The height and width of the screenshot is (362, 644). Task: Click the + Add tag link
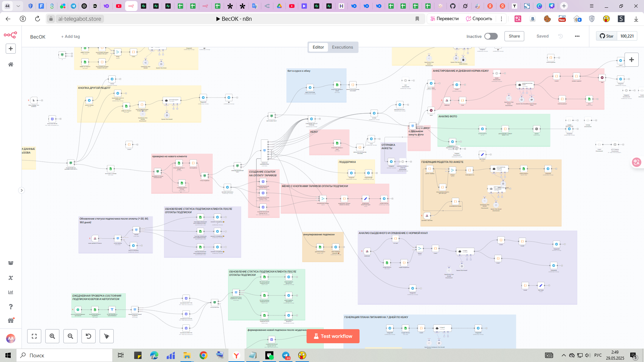tap(70, 37)
